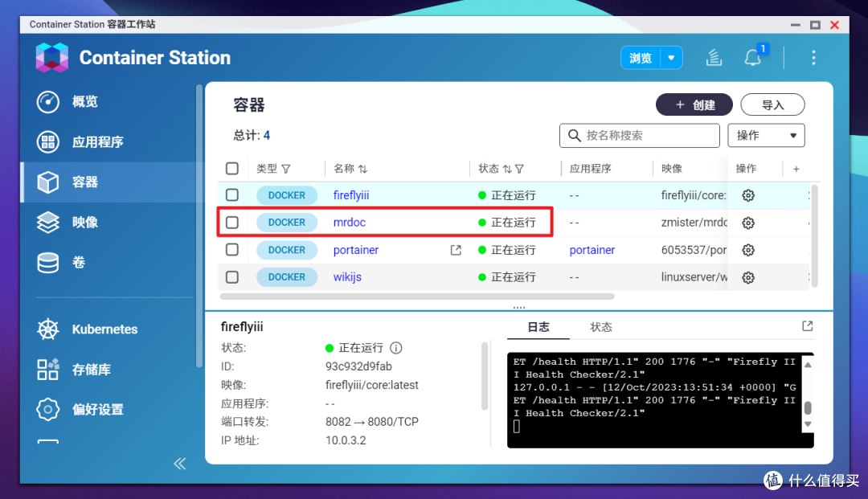Select the checkbox for the portainer row
868x499 pixels.
point(232,250)
